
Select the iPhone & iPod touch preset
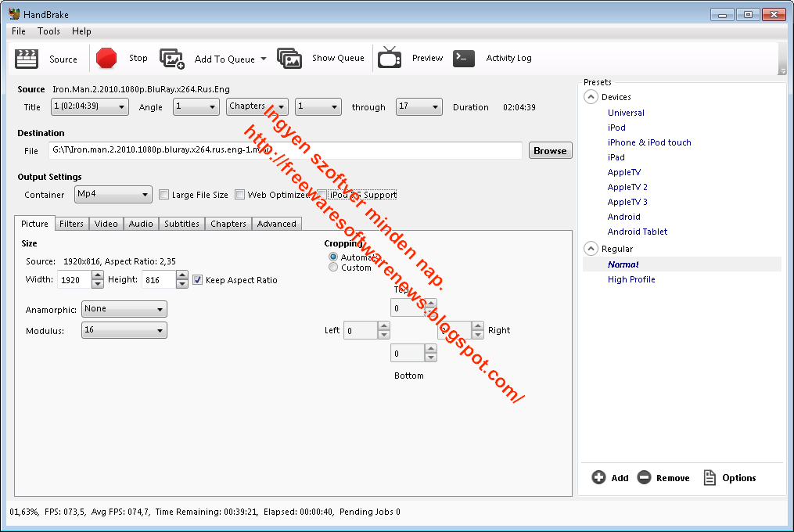649,142
